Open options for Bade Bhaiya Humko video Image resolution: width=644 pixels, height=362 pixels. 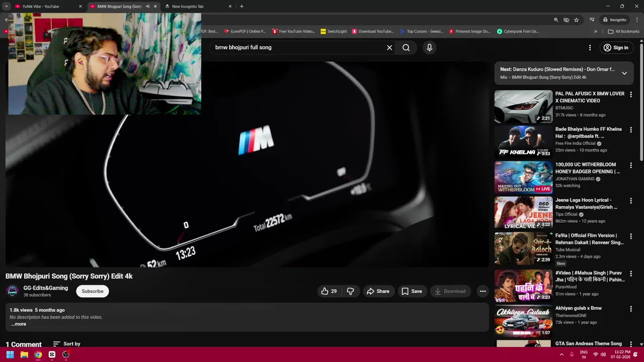631,130
